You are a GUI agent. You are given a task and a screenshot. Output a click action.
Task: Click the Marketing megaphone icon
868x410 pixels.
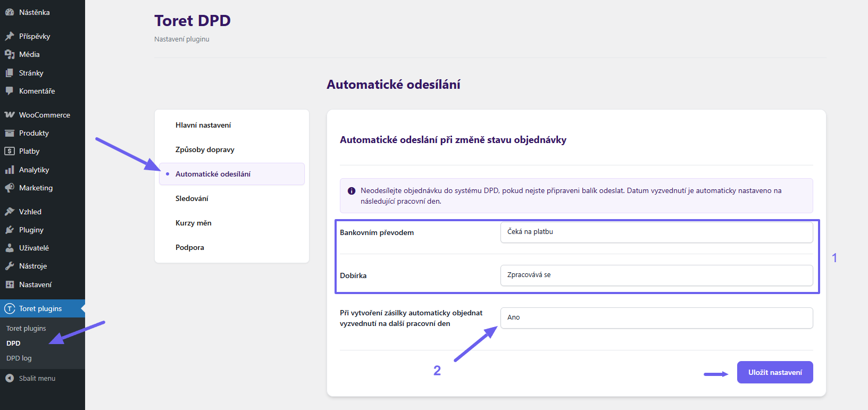tap(10, 188)
